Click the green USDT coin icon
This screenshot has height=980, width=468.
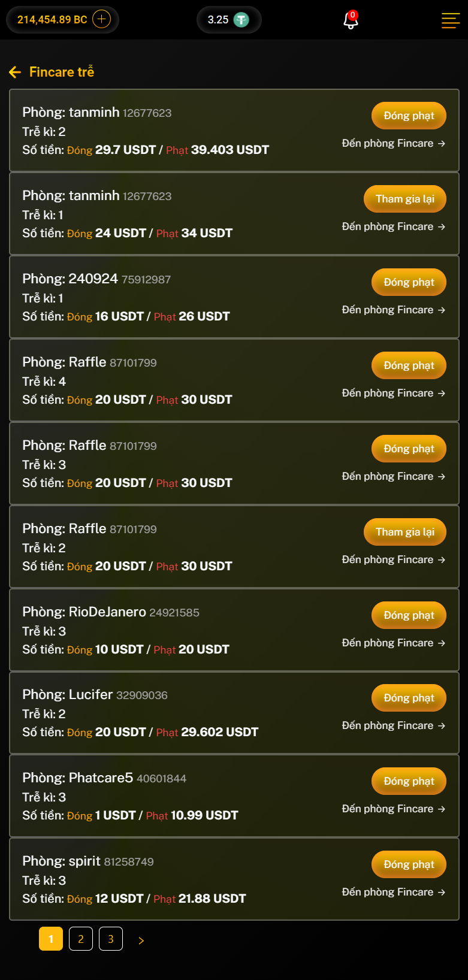point(241,20)
